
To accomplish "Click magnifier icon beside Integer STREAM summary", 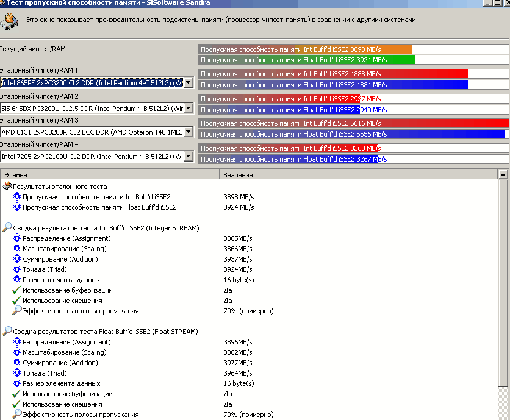I will (7, 227).
